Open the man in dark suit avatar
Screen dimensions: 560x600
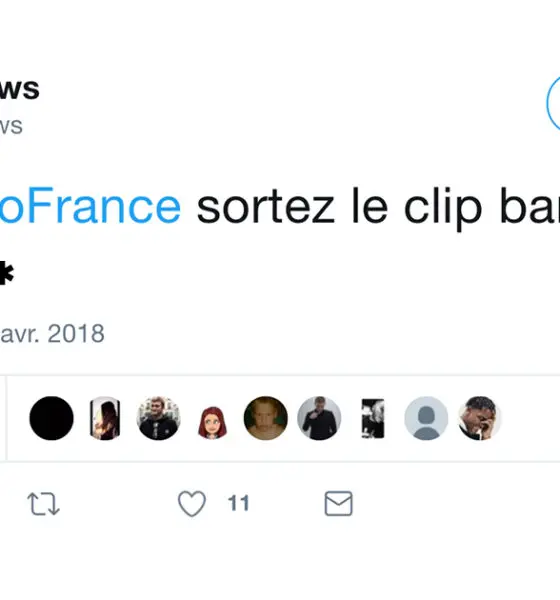click(319, 418)
